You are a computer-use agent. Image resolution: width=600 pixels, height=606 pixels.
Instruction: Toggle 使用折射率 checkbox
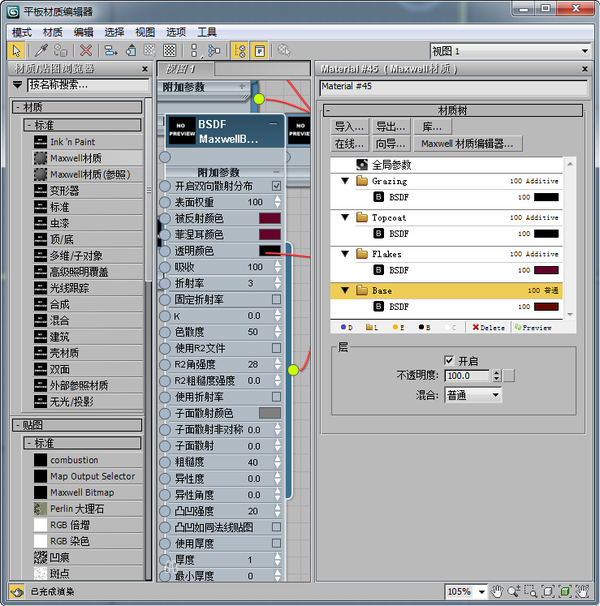coord(276,397)
